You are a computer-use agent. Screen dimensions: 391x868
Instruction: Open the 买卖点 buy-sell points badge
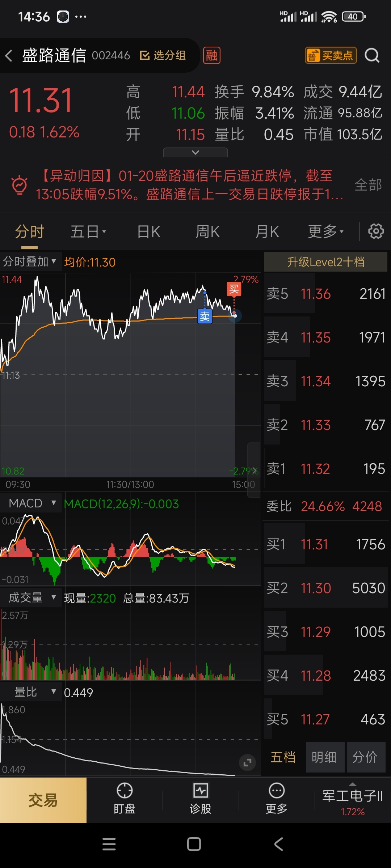[x=331, y=56]
